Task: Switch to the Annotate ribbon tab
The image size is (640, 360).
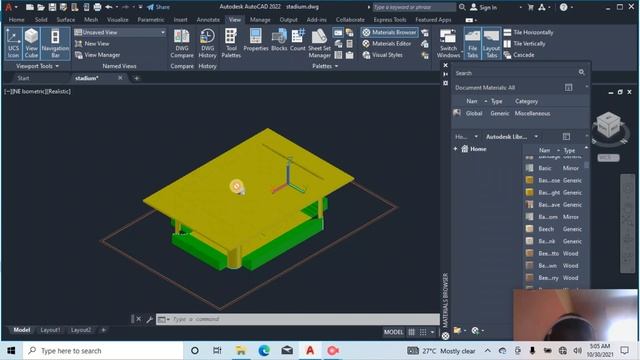Action: pos(208,20)
